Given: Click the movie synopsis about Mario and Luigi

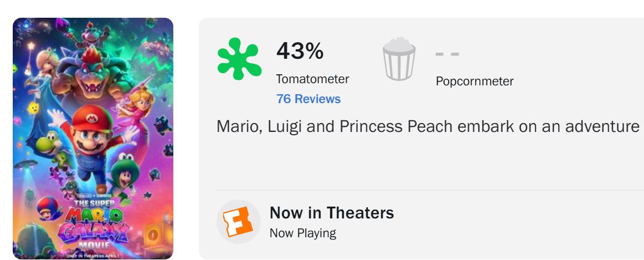Looking at the screenshot, I should pos(427,127).
